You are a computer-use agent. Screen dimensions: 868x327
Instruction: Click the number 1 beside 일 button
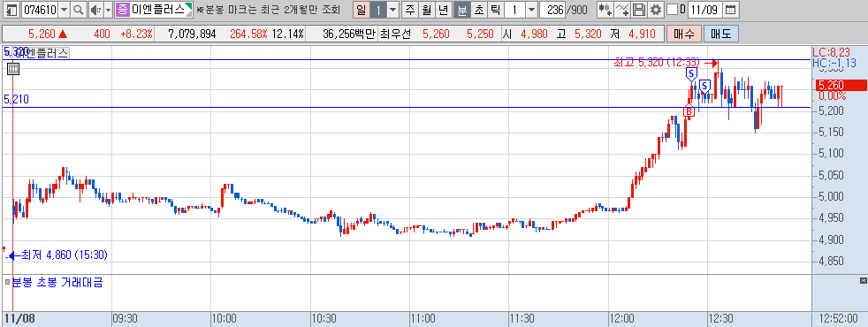pyautogui.click(x=378, y=10)
